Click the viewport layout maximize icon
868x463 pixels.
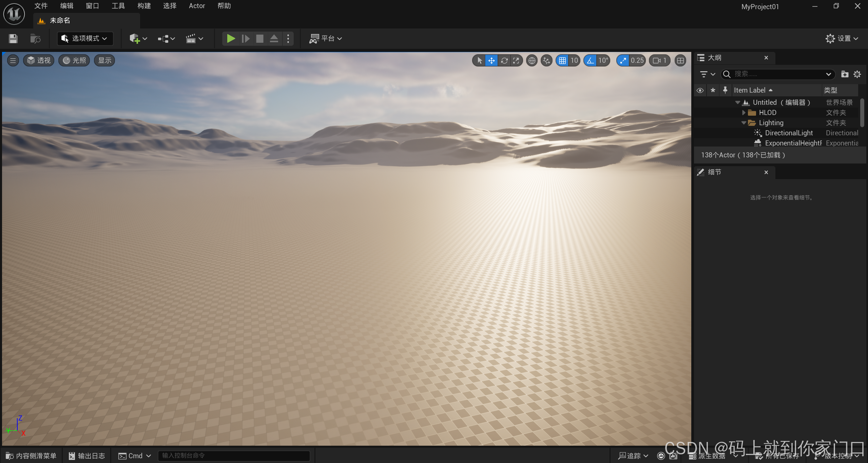[680, 60]
